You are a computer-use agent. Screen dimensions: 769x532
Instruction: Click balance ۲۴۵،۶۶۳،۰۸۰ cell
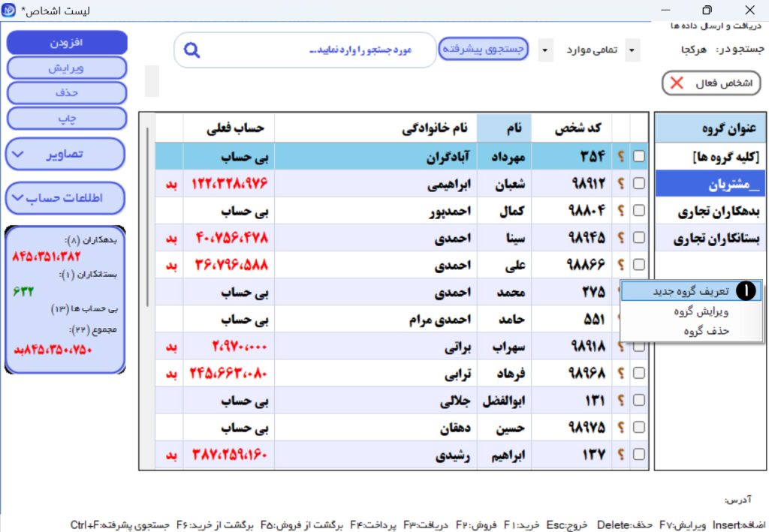point(229,374)
